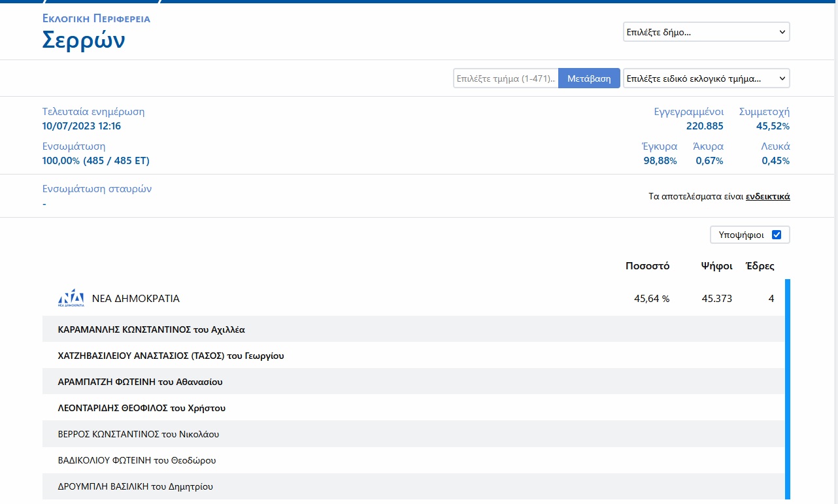Image resolution: width=838 pixels, height=504 pixels.
Task: Select candidate ΚΑΡΑΜΑΝΛΗΣ ΚΩΝΣΤΑΝΤΙΝΟΣ row
Action: click(x=151, y=329)
